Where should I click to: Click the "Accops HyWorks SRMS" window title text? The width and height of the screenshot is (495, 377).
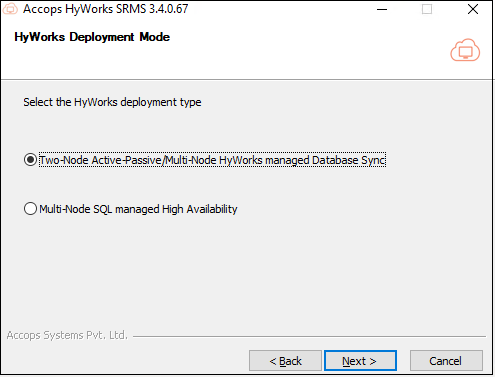pyautogui.click(x=85, y=9)
